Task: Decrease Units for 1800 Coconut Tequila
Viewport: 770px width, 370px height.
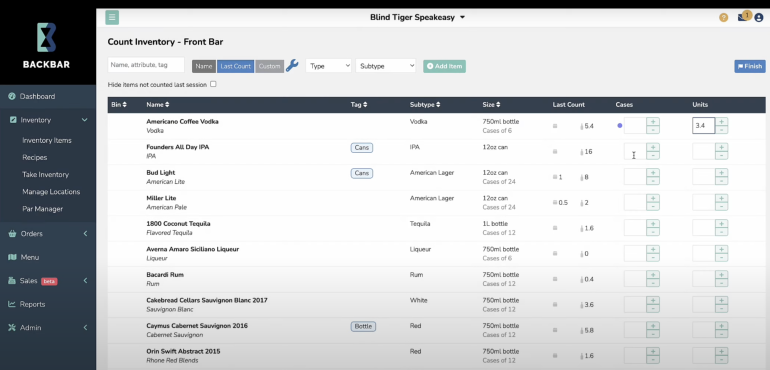Action: tap(721, 232)
